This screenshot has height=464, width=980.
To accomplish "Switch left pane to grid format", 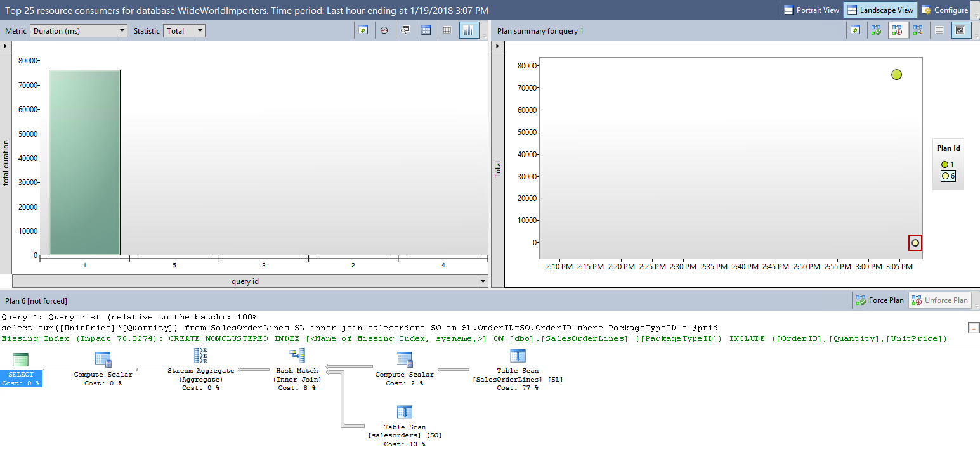I will 447,30.
